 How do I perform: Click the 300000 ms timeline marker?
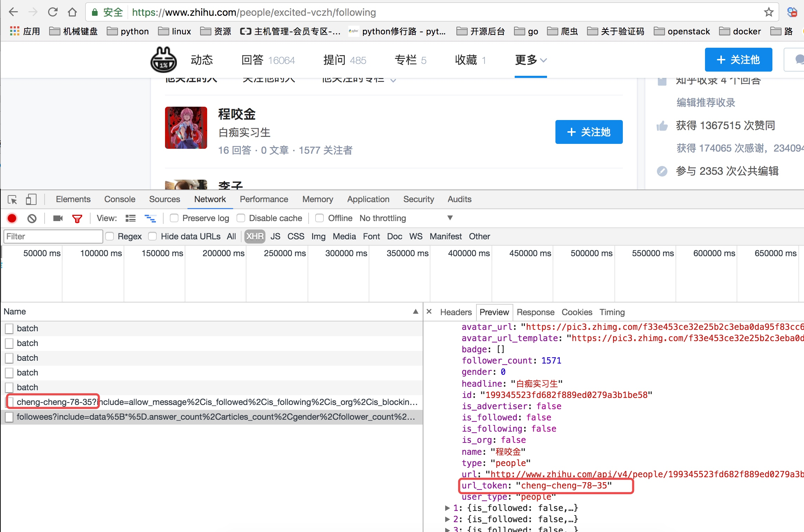pos(346,253)
